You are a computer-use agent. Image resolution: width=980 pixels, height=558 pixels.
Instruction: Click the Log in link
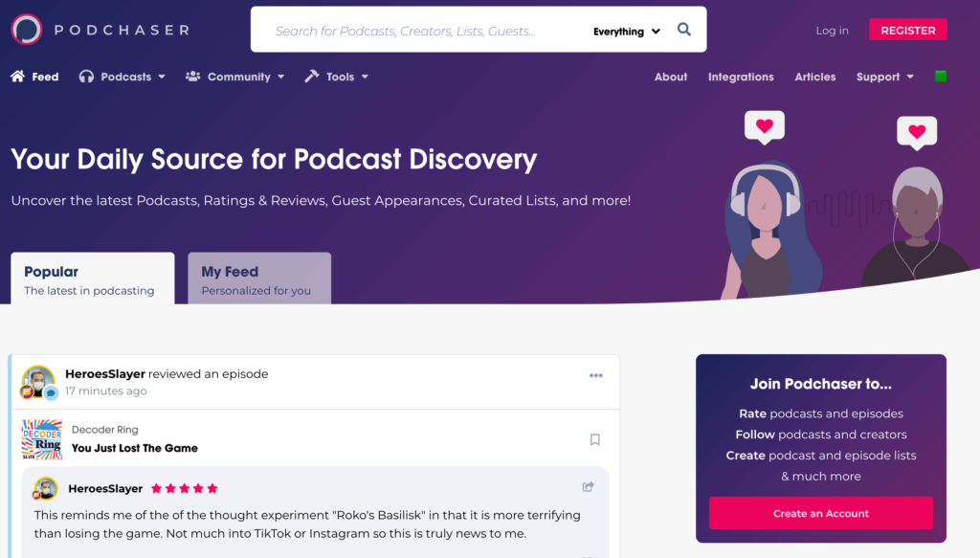pos(832,30)
